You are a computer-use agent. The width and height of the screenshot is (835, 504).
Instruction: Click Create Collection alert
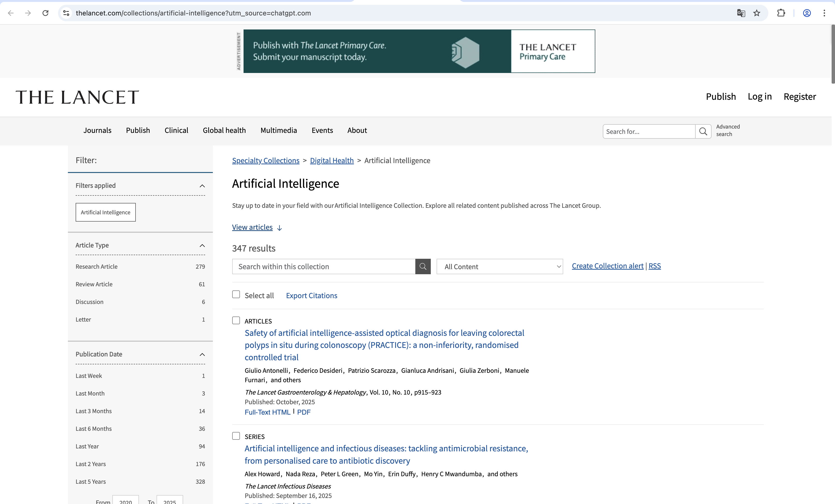607,266
